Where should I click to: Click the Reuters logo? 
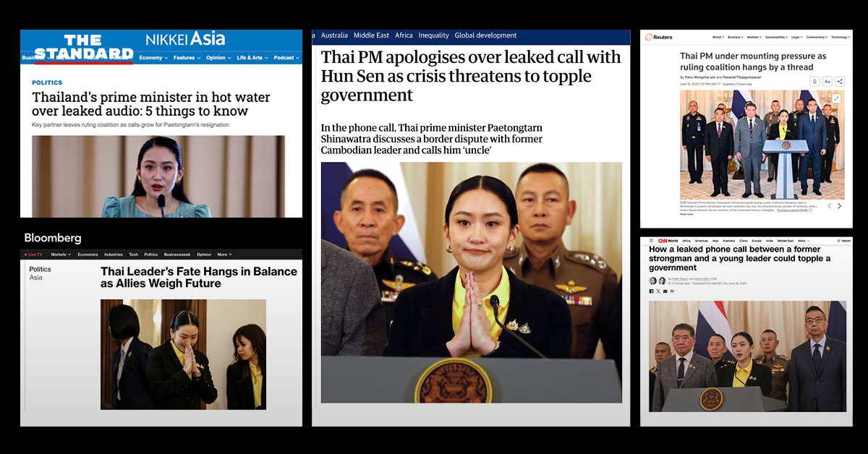(x=658, y=37)
